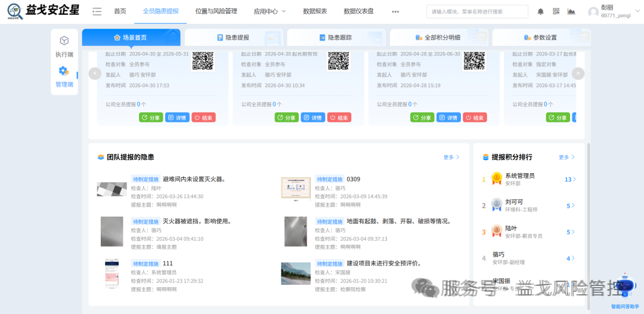Click the 益戈安企星 logo
The image size is (644, 314).
tap(44, 11)
